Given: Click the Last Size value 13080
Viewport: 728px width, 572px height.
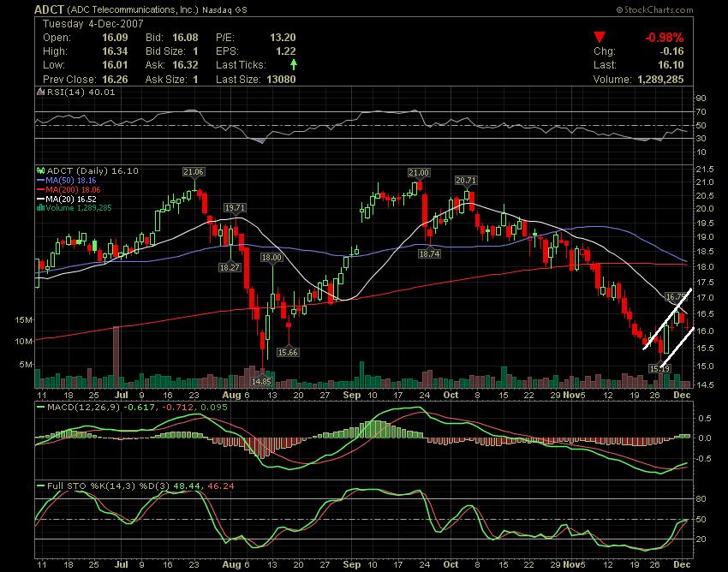Looking at the screenshot, I should 281,80.
